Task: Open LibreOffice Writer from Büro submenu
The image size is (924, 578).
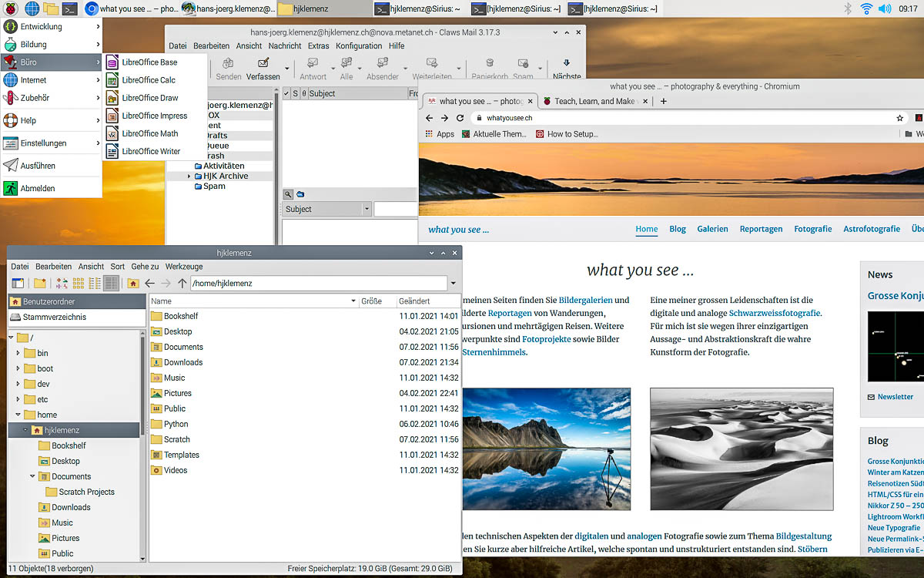Action: pos(150,152)
